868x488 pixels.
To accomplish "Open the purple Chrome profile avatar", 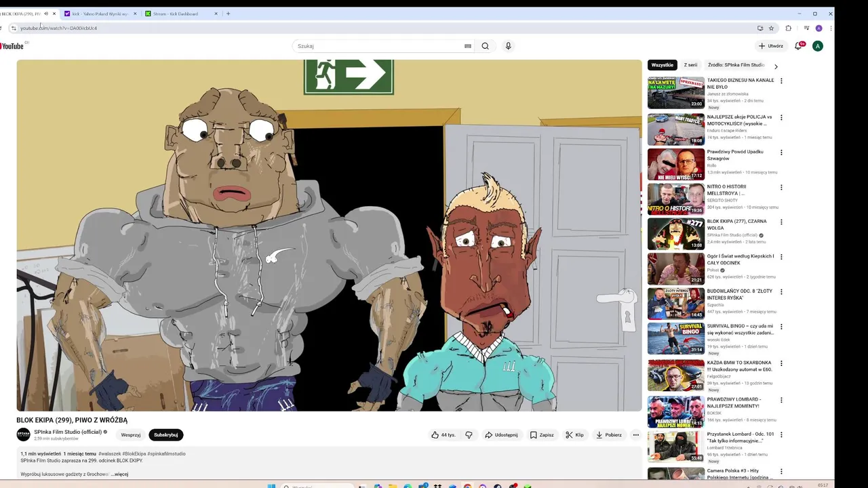I will (818, 28).
